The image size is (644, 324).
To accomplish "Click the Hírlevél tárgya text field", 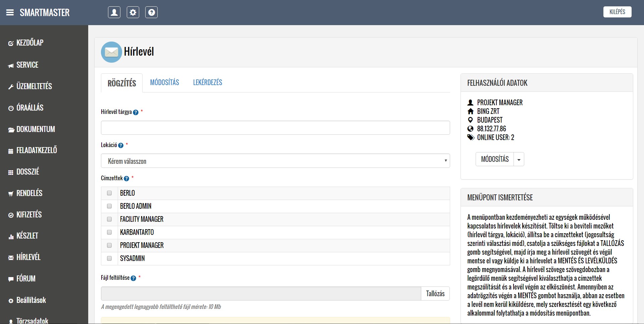I will [x=275, y=128].
